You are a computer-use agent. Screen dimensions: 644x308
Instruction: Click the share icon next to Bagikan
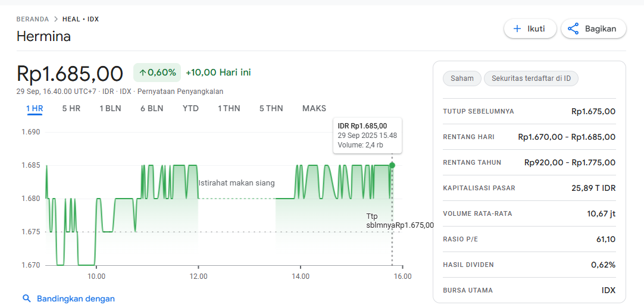coord(573,29)
